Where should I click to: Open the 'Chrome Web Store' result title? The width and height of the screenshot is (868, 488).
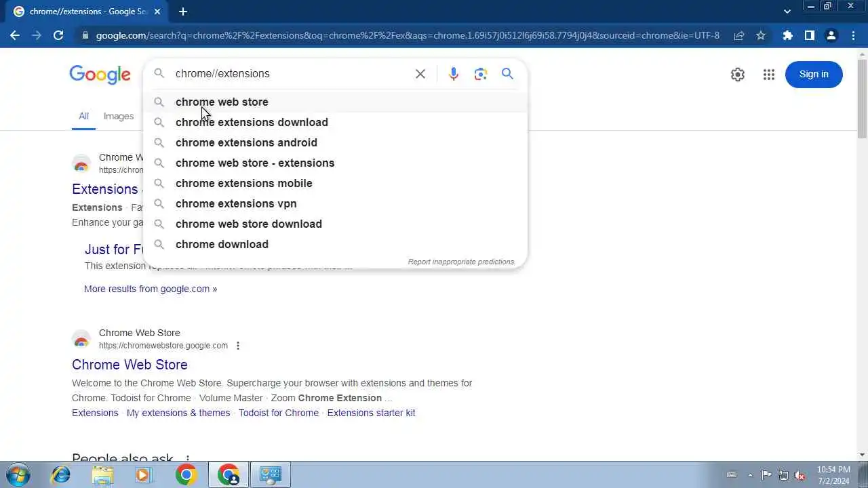point(130,365)
